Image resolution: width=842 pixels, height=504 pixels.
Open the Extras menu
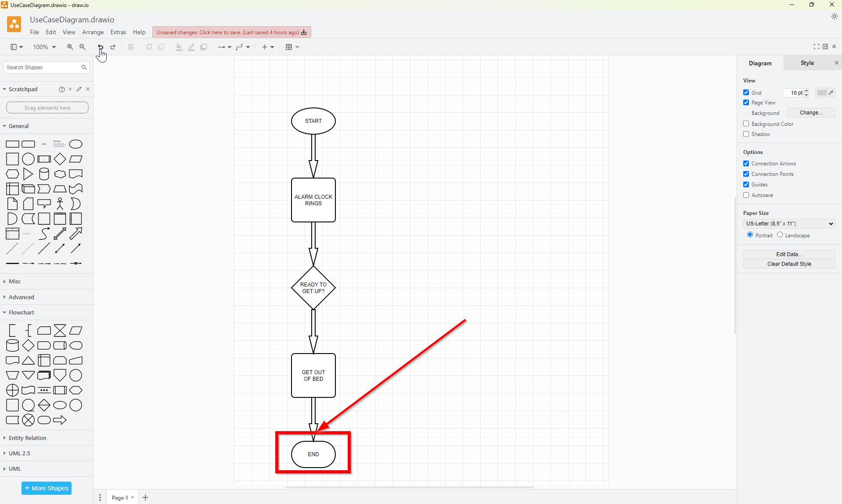click(118, 32)
